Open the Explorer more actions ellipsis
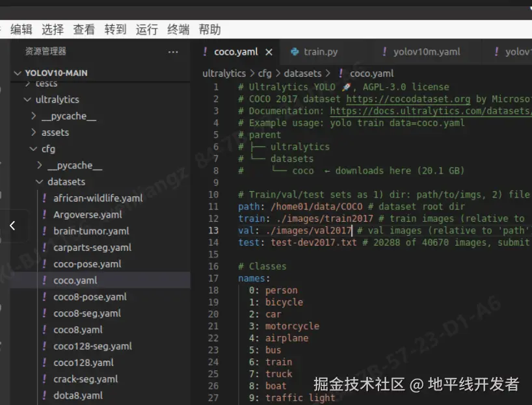The width and height of the screenshot is (532, 405). 173,52
